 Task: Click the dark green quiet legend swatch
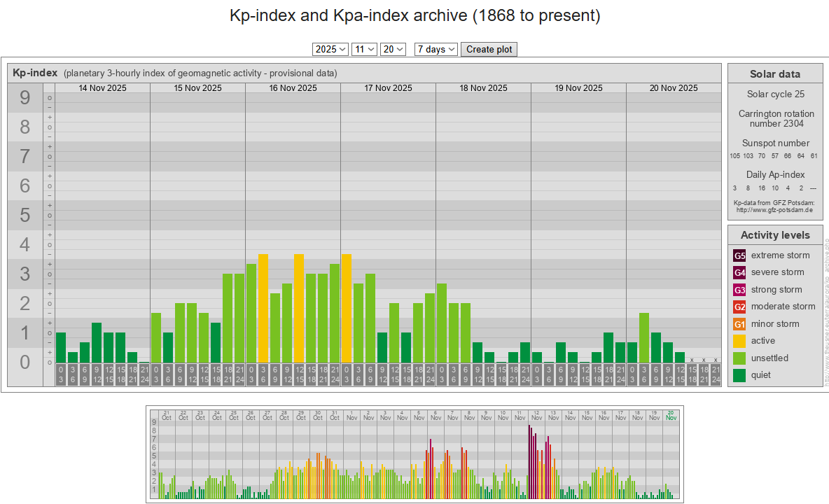[x=739, y=375]
